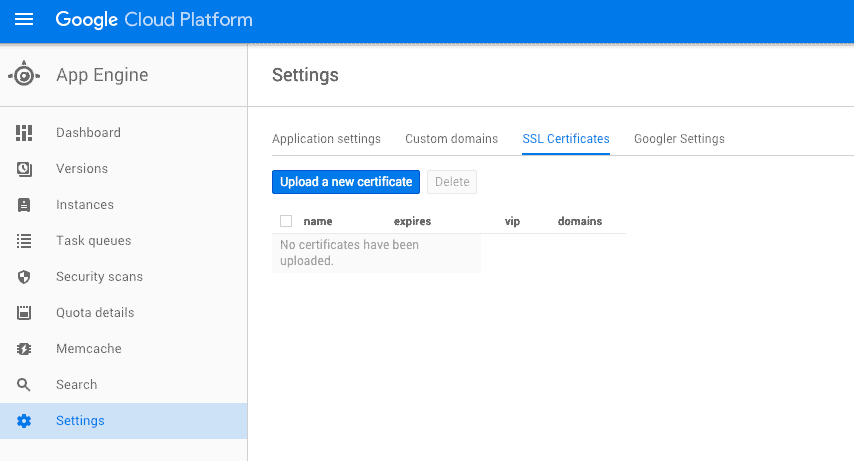
Task: Select the SSL Certificates tab
Action: [x=566, y=138]
